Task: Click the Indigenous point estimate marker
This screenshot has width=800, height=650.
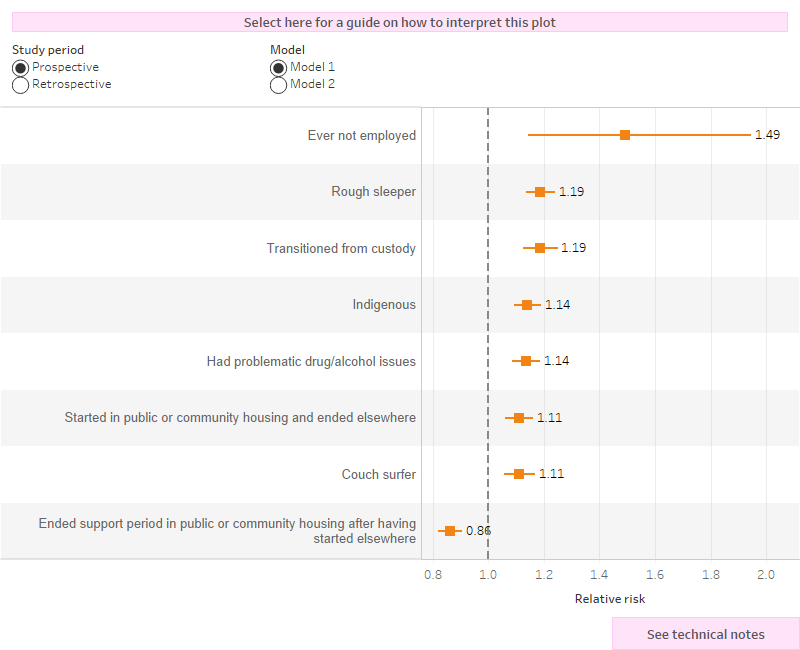Action: click(x=527, y=304)
